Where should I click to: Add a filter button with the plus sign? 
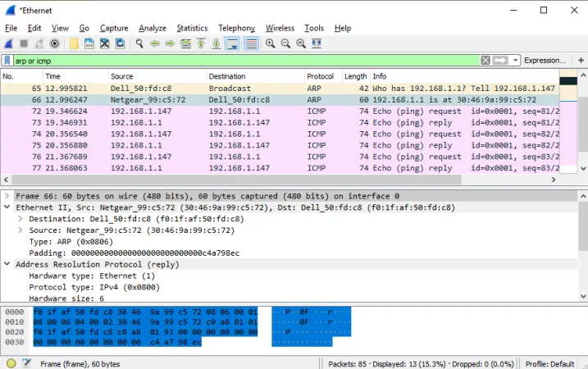click(x=581, y=61)
